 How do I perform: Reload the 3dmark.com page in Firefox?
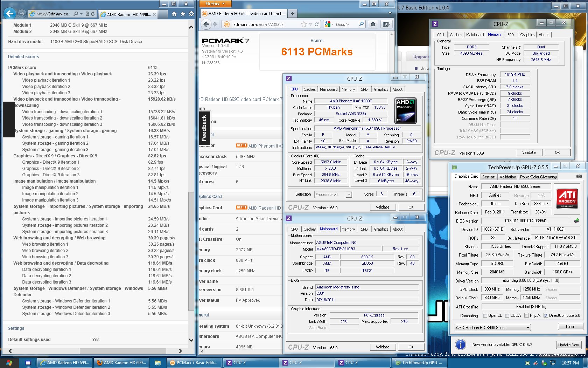pyautogui.click(x=316, y=24)
